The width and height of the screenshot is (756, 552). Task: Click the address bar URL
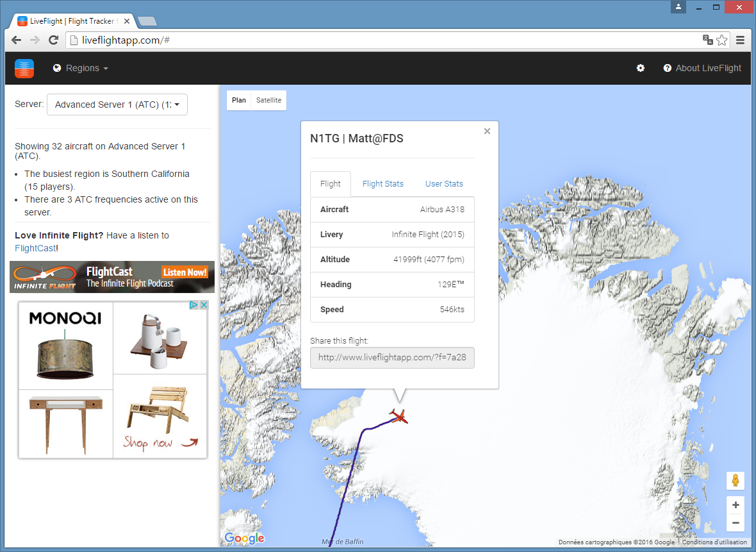[x=126, y=40]
